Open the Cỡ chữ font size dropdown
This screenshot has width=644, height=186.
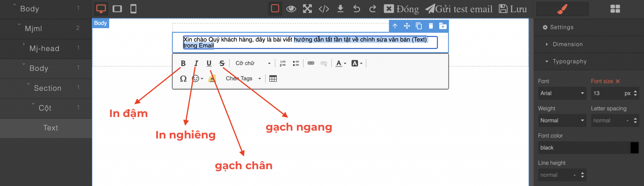(x=253, y=63)
